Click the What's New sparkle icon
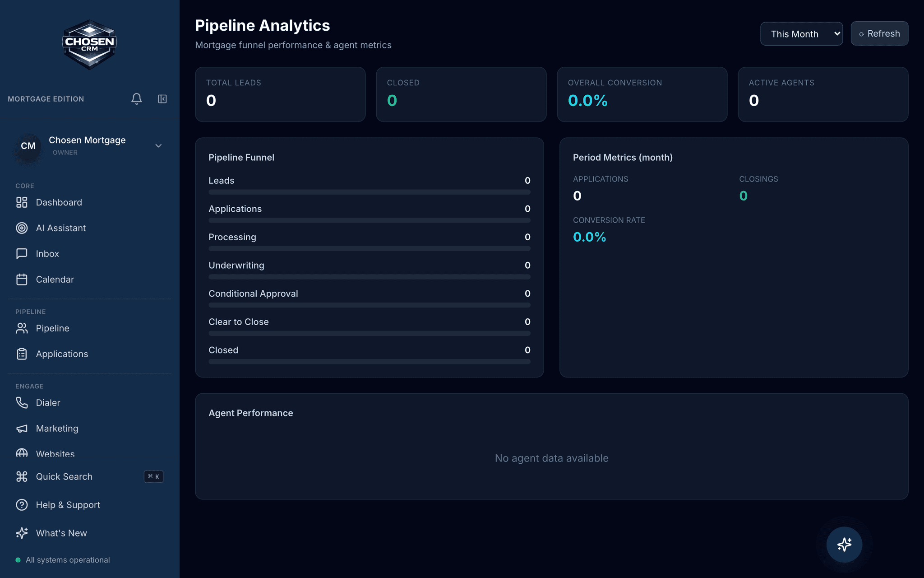 pos(22,533)
